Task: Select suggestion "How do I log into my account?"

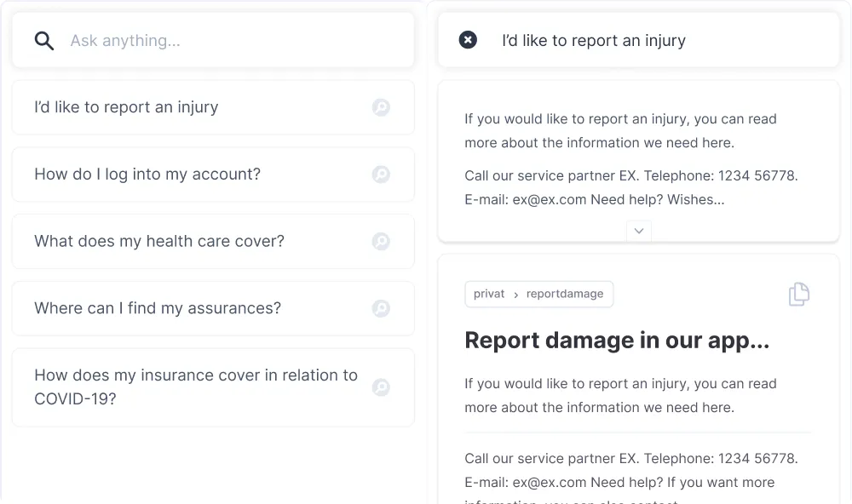Action: point(147,175)
